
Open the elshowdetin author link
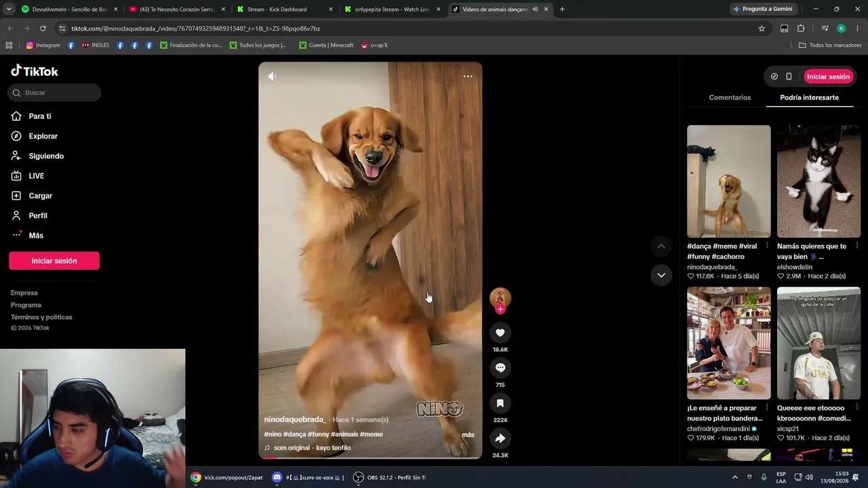click(795, 267)
